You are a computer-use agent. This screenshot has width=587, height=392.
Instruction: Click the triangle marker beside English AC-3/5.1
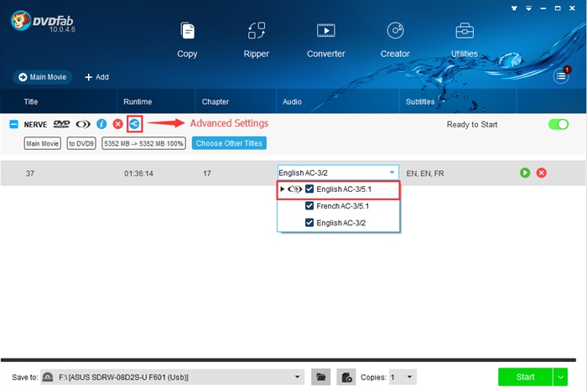coord(283,189)
